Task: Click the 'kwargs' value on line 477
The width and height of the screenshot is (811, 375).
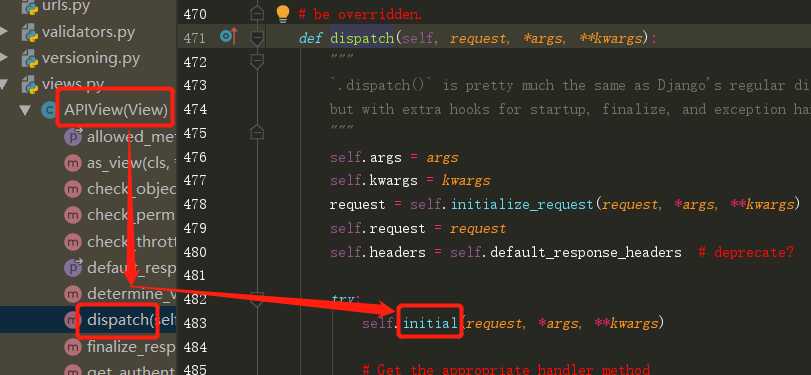Action: [466, 181]
